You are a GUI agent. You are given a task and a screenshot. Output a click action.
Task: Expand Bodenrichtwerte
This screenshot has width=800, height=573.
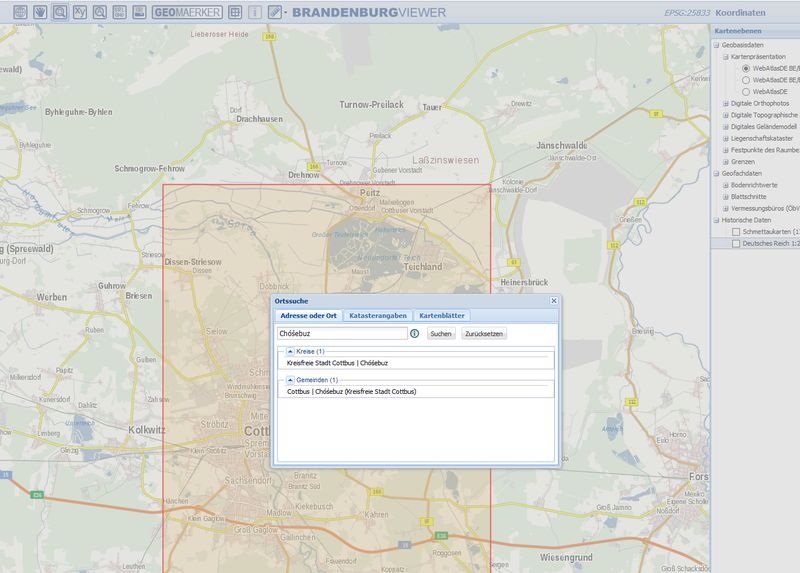tap(726, 185)
